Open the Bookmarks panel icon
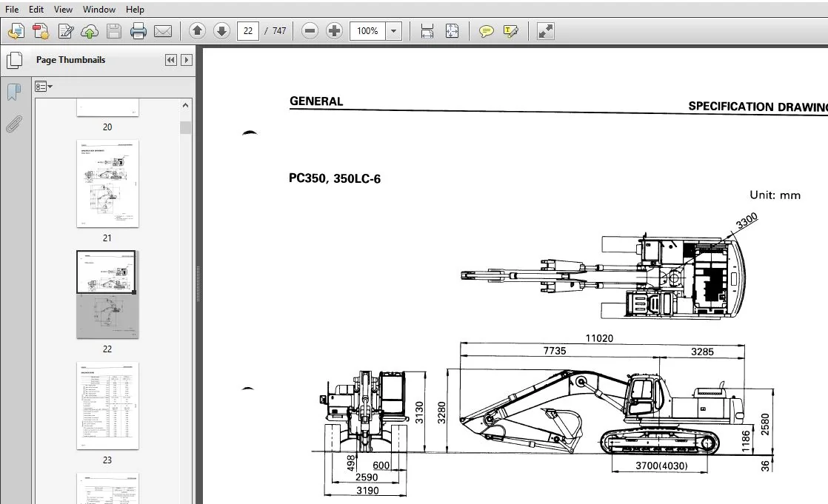 click(x=14, y=93)
